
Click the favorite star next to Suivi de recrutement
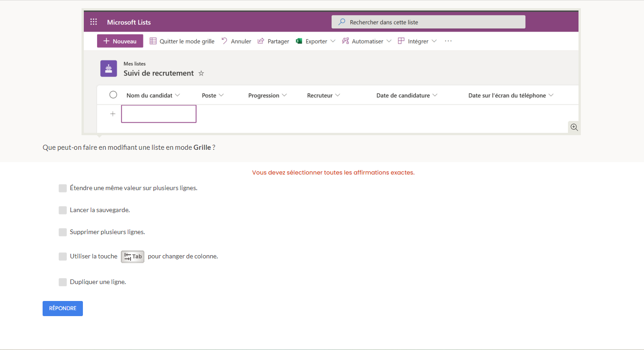coord(201,73)
